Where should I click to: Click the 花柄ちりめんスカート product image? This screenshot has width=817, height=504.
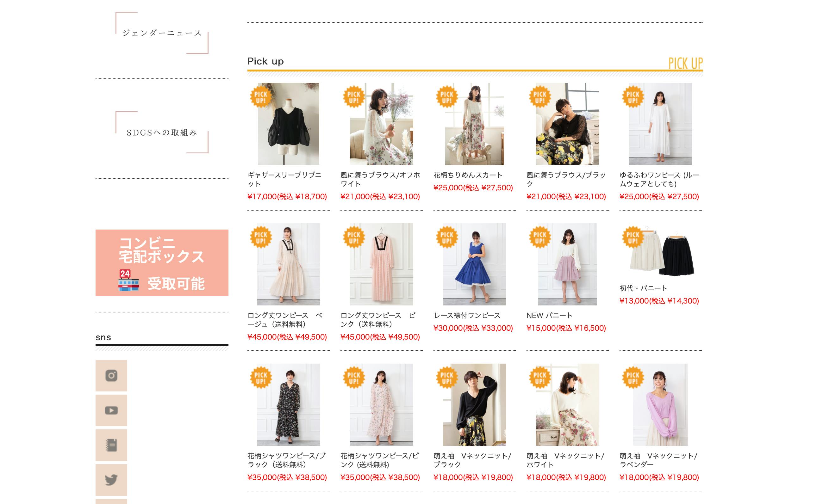(474, 124)
